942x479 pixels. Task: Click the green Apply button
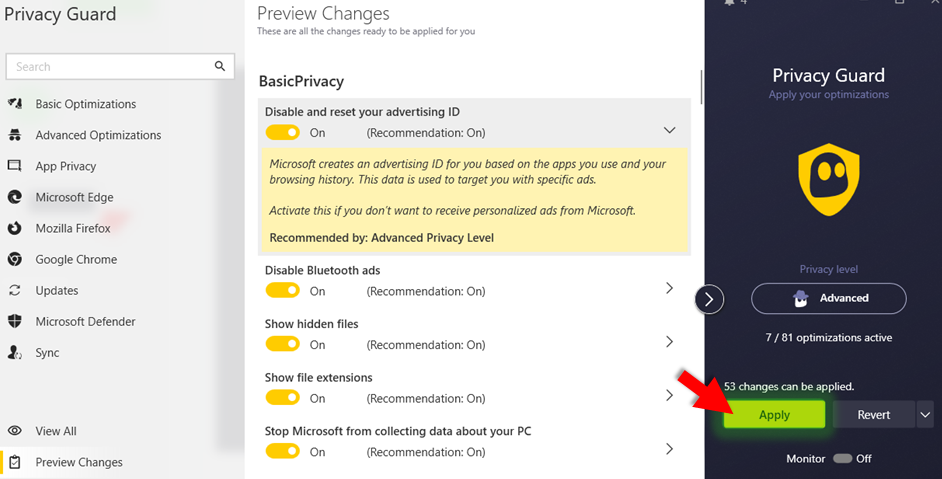774,415
